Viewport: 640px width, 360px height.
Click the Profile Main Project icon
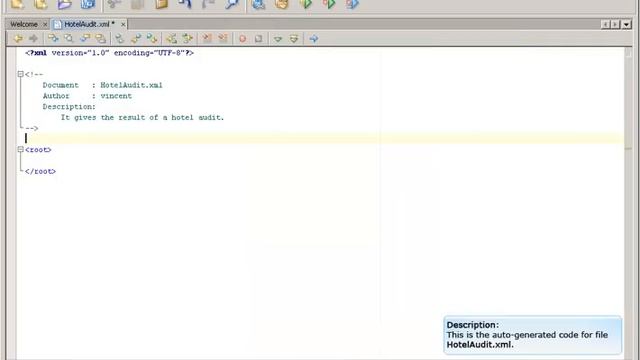(x=353, y=4)
